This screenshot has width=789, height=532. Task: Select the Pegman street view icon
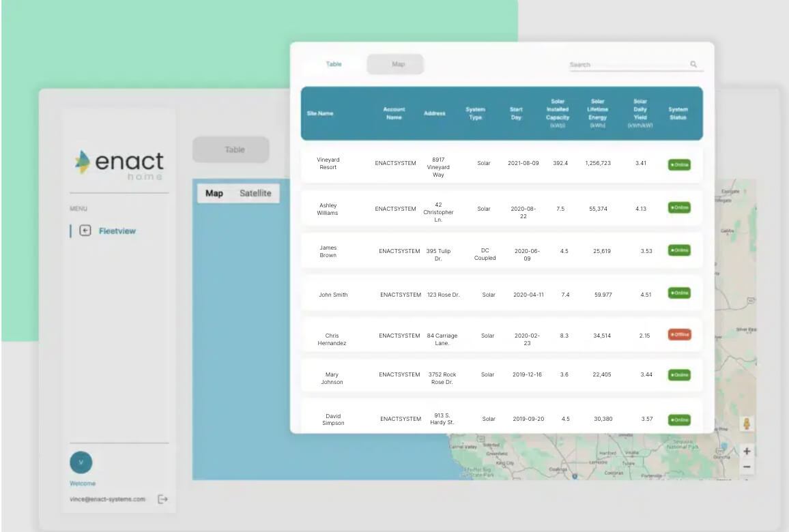pos(747,423)
